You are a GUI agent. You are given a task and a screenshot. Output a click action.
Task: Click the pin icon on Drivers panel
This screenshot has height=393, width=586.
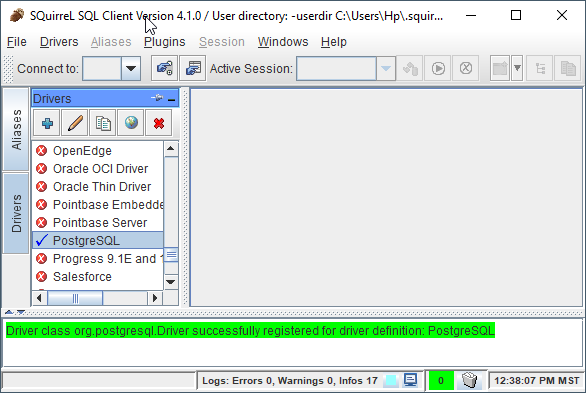point(157,98)
